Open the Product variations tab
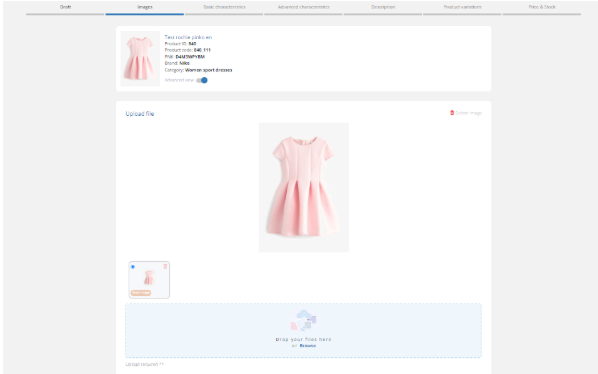Screen dimensions: 598x374 click(x=462, y=7)
